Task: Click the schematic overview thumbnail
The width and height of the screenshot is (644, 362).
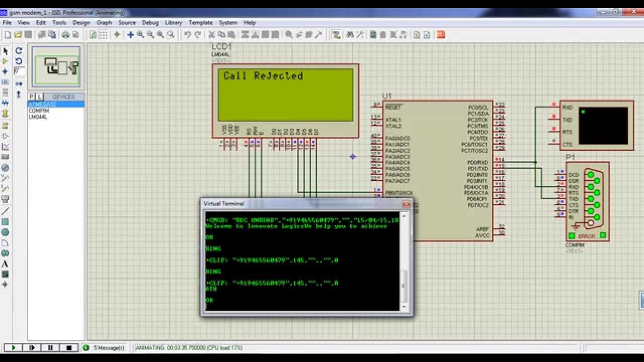Action: tap(56, 67)
